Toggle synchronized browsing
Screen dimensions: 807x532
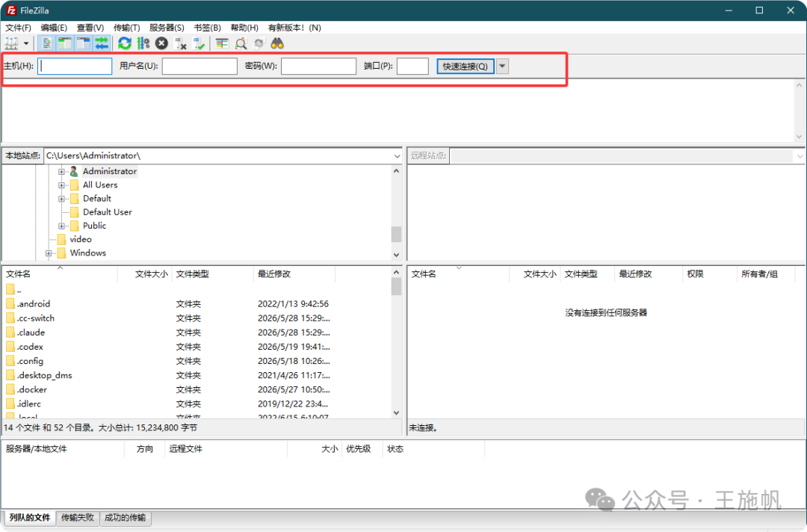(259, 44)
